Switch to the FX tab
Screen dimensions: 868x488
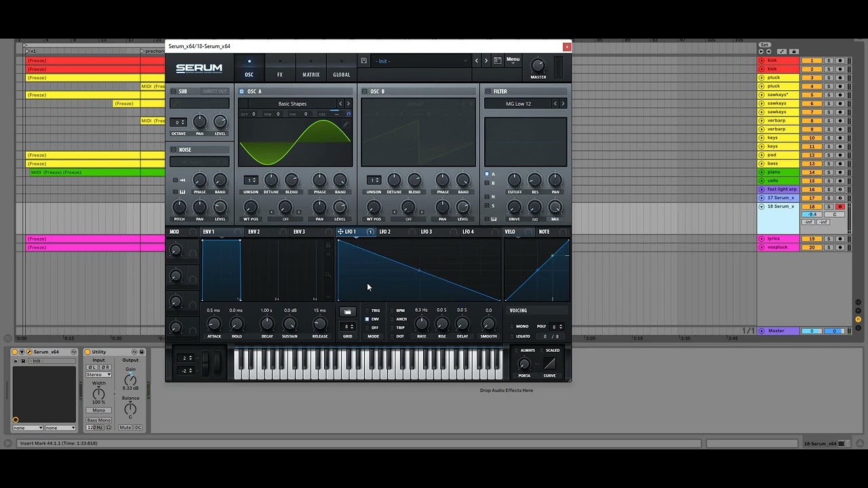[279, 68]
